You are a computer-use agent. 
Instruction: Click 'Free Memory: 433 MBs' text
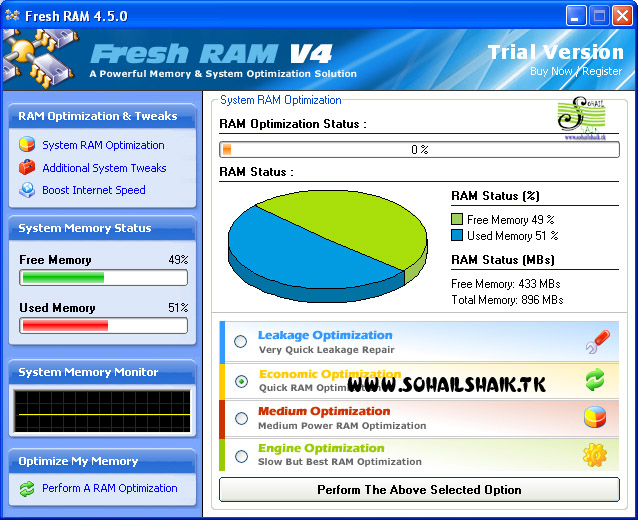pos(506,284)
